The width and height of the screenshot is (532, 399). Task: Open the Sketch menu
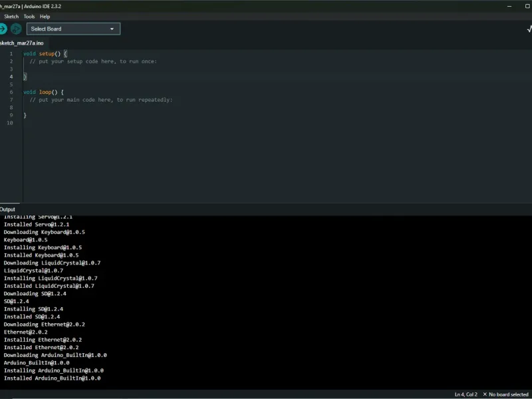coord(11,16)
